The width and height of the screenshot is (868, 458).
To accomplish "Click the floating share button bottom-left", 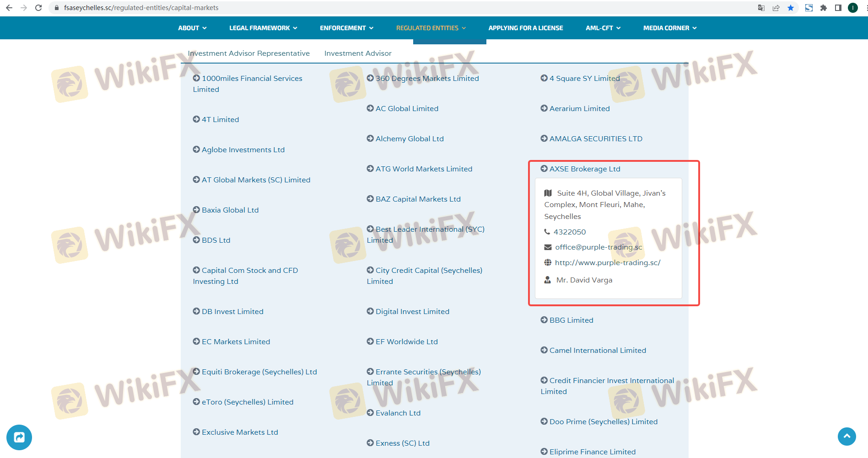I will [19, 437].
